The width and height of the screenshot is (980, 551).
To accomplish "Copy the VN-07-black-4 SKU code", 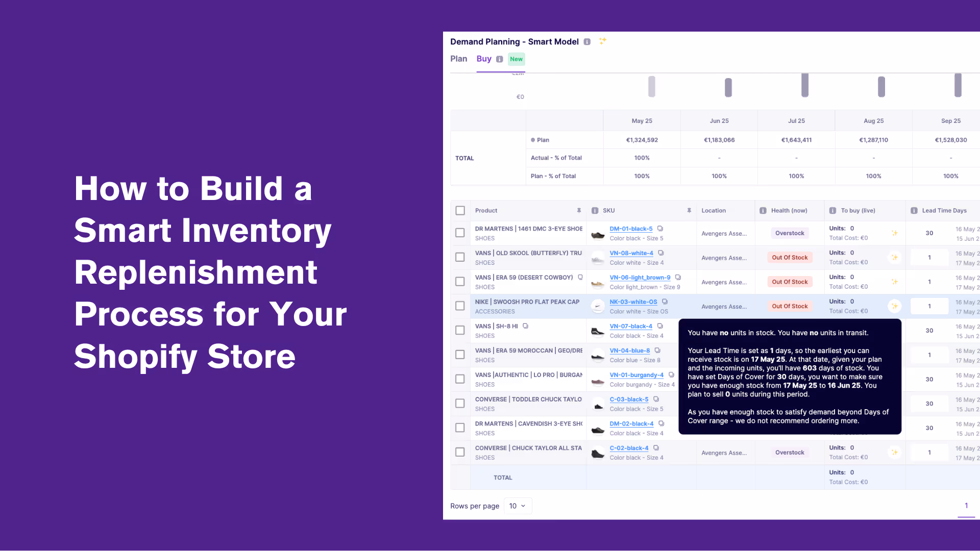I will [x=660, y=326].
